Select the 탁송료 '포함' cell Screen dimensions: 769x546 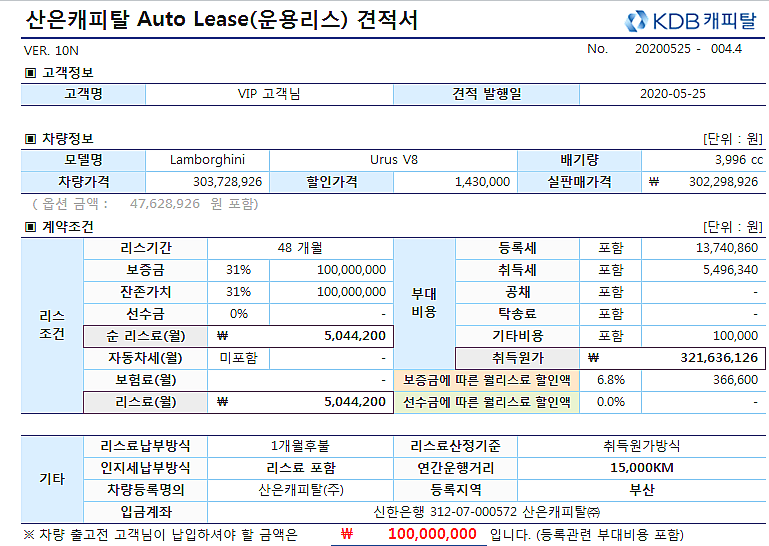(611, 314)
